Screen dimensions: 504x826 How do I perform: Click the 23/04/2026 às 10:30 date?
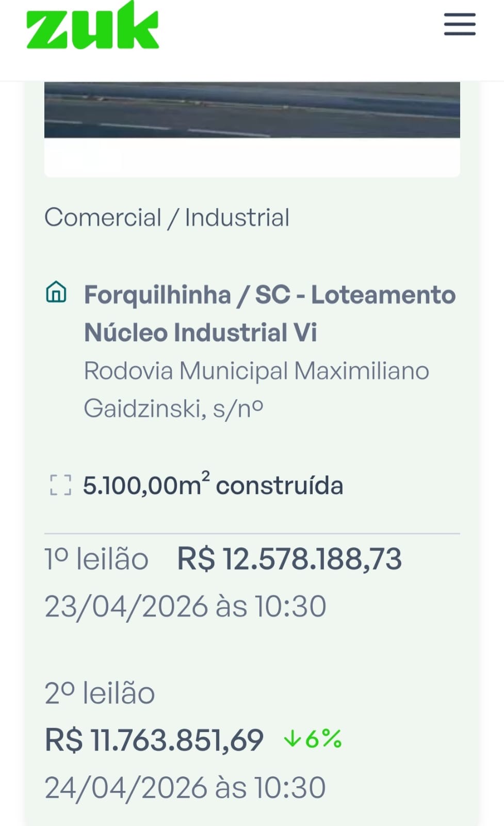pos(185,606)
